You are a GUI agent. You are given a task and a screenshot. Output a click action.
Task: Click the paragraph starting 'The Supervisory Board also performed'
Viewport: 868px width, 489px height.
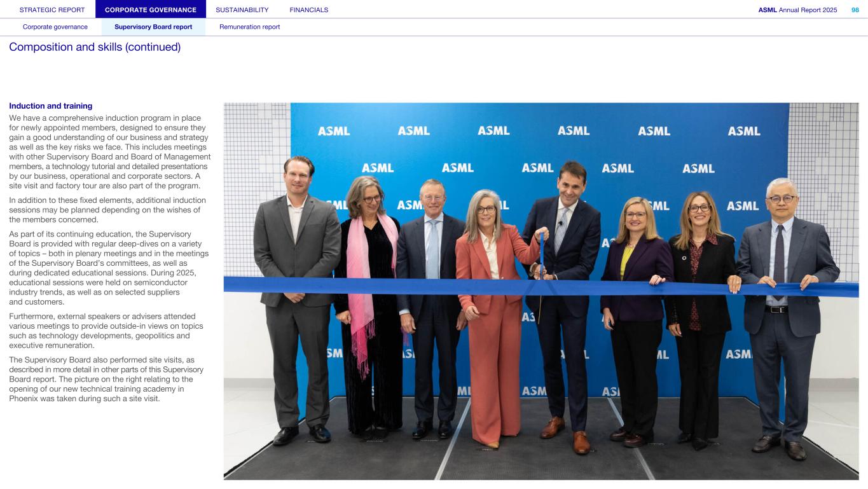(x=106, y=379)
